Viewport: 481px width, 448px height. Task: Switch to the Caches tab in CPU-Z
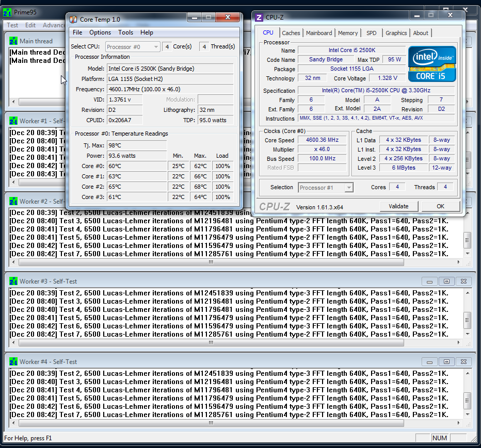[x=291, y=33]
